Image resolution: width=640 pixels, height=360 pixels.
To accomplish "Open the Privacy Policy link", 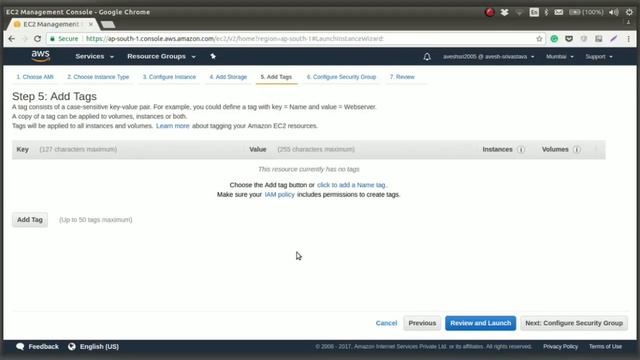I will (x=560, y=347).
